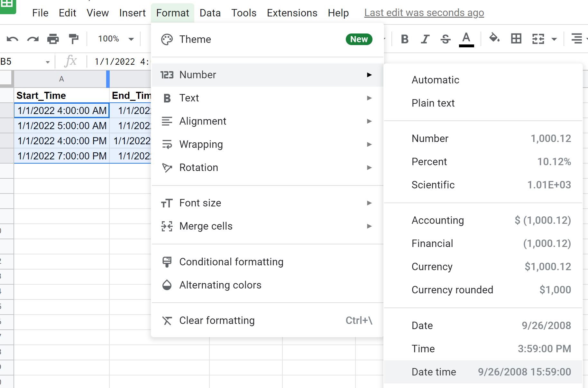
Task: Open the Borders grid icon
Action: [x=516, y=39]
